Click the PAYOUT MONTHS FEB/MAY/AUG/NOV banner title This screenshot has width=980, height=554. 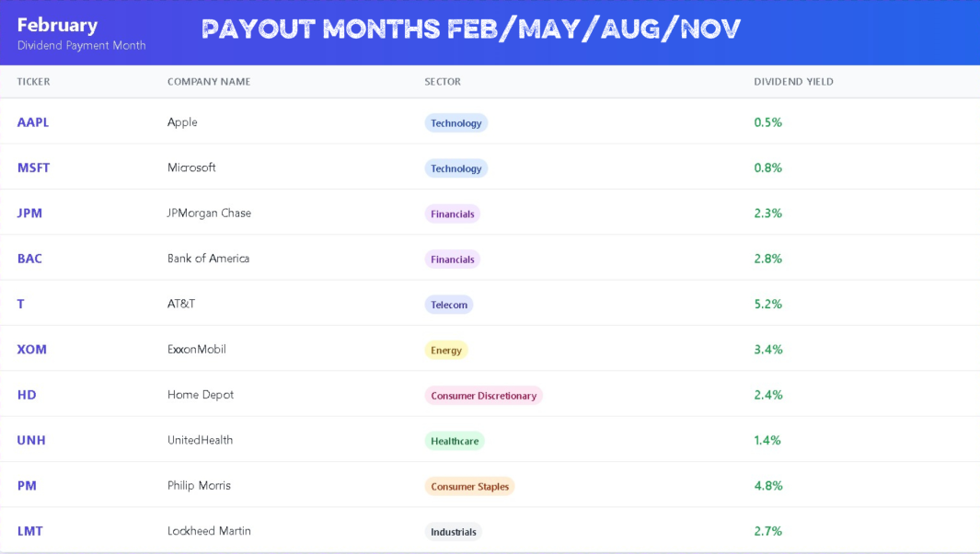(x=470, y=29)
